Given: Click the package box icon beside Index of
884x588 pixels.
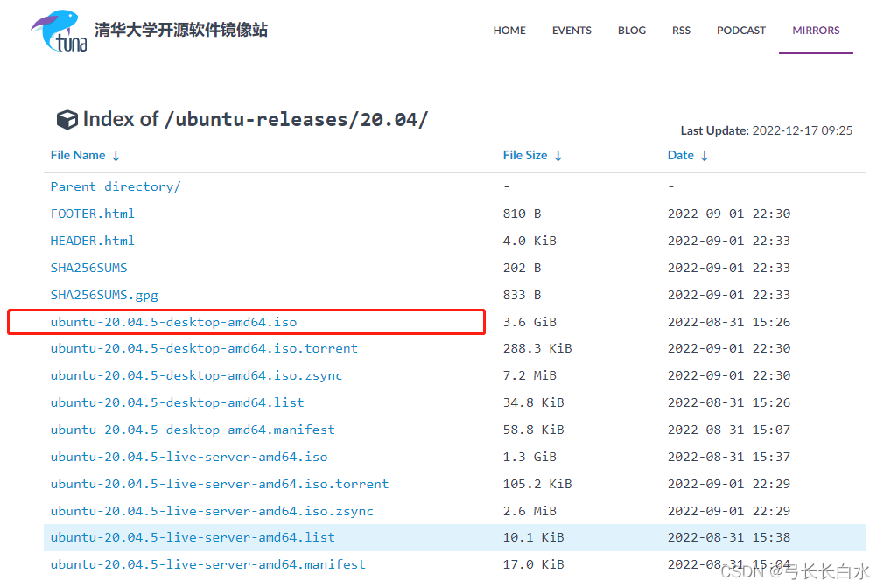Looking at the screenshot, I should click(x=67, y=120).
